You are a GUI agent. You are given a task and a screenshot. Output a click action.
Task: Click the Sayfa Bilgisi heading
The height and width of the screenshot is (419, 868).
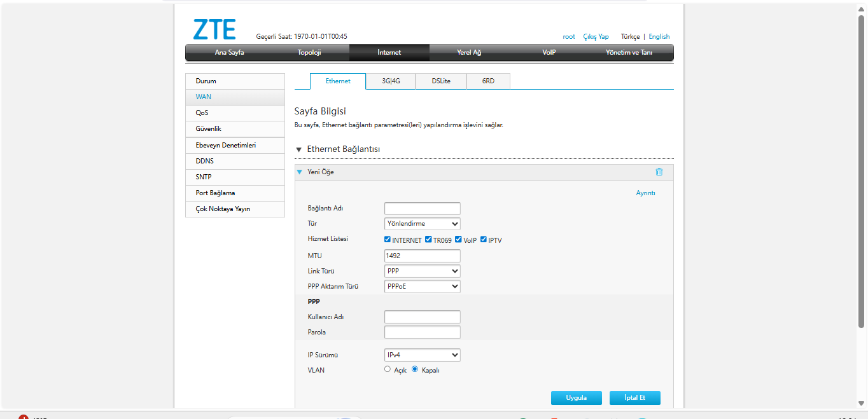click(x=320, y=112)
